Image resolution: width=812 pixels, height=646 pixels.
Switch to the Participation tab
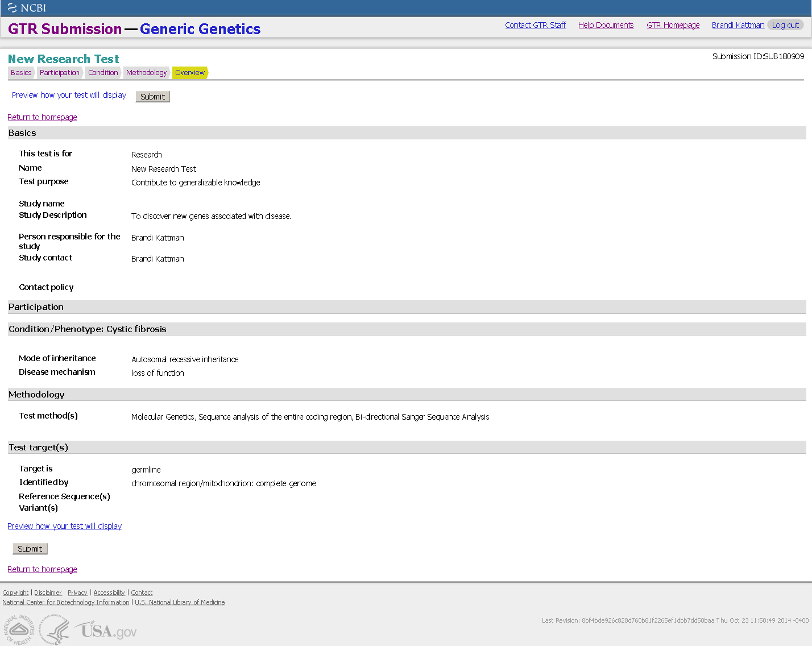[60, 73]
